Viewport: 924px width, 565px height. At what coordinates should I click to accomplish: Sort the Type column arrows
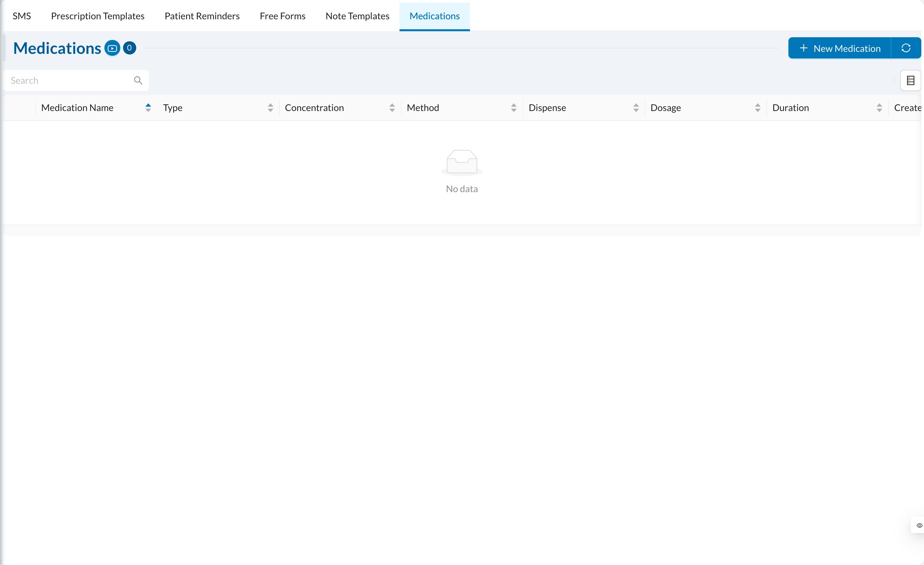[x=270, y=108]
